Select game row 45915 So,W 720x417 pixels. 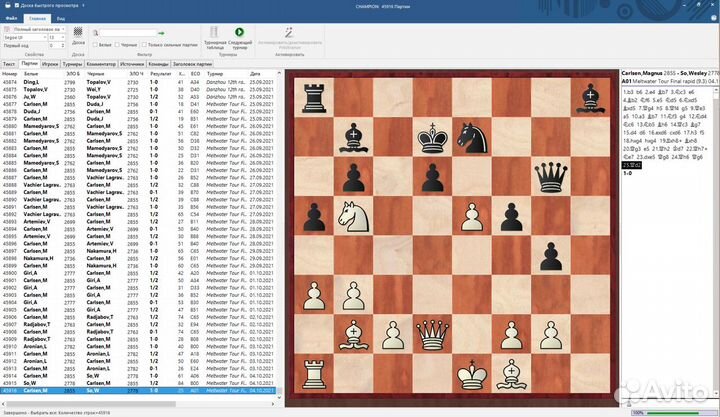(x=138, y=383)
